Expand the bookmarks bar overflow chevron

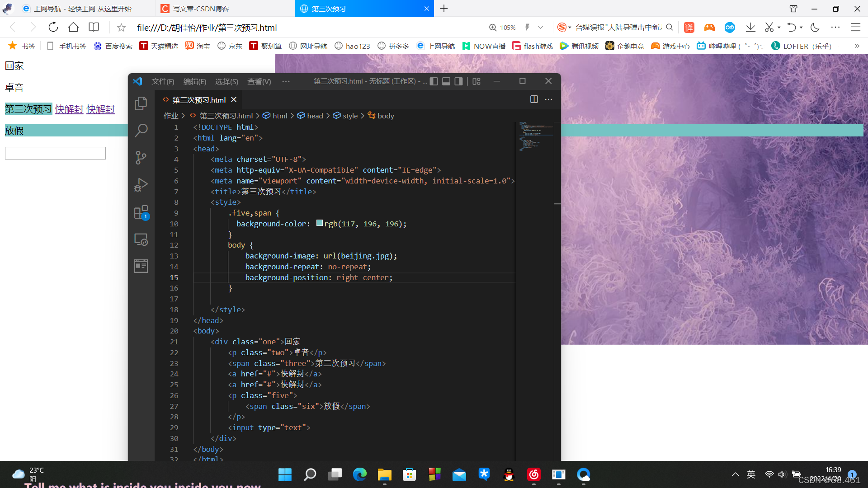[857, 46]
